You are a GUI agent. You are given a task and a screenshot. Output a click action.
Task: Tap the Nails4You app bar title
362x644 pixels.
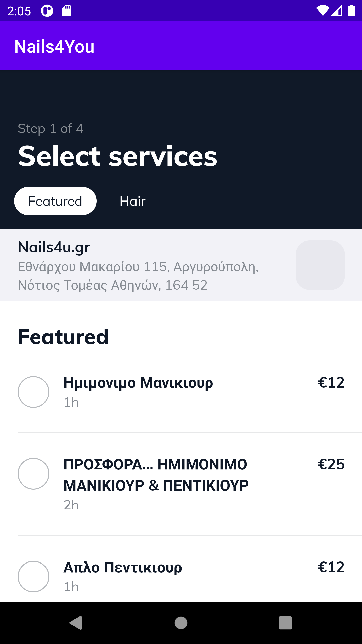point(54,47)
